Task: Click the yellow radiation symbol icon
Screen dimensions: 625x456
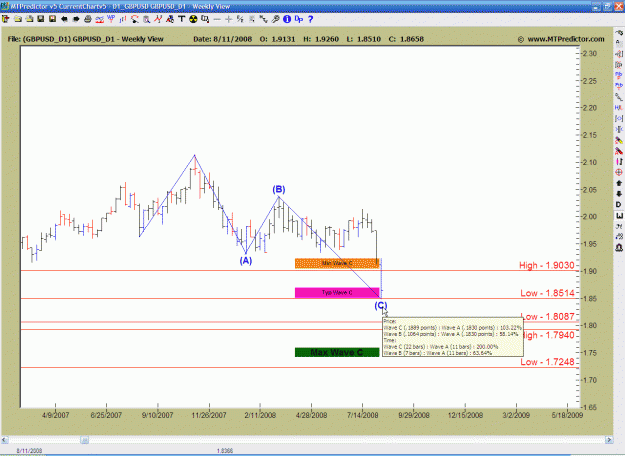Action: click(193, 19)
